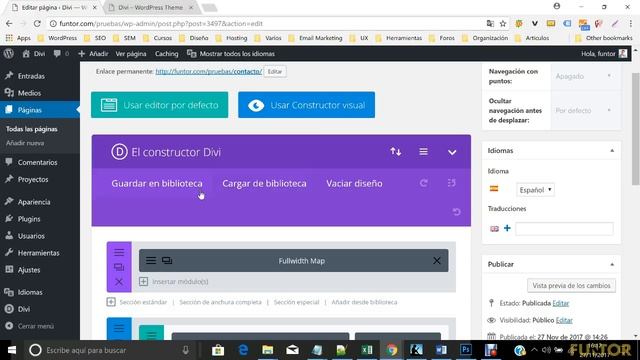The image size is (640, 360).
Task: Click the undo icon in builder bar
Action: coord(456,211)
